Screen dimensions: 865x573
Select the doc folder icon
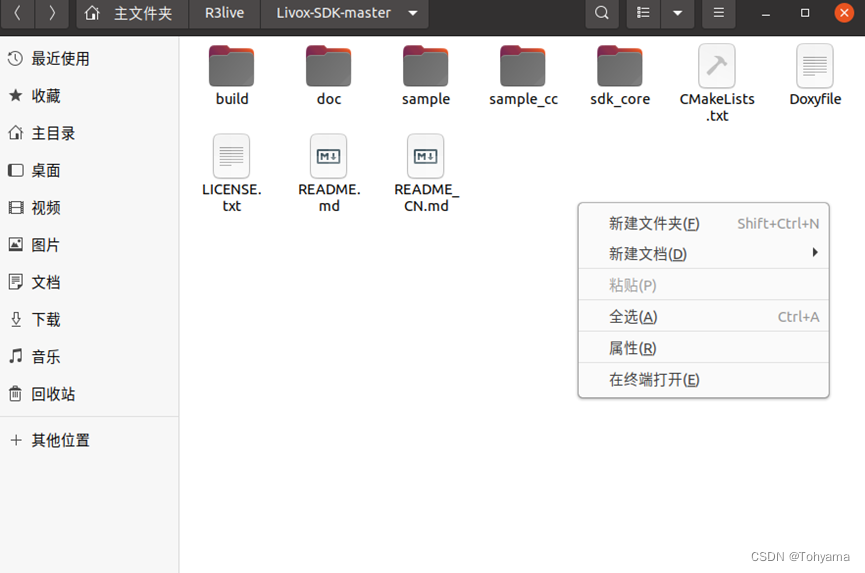pyautogui.click(x=329, y=66)
